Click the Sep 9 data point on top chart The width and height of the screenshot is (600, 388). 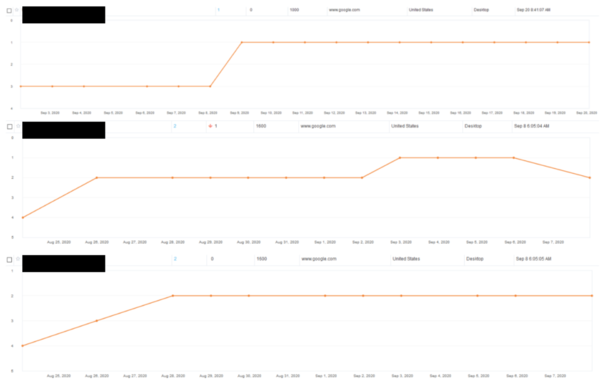point(242,42)
